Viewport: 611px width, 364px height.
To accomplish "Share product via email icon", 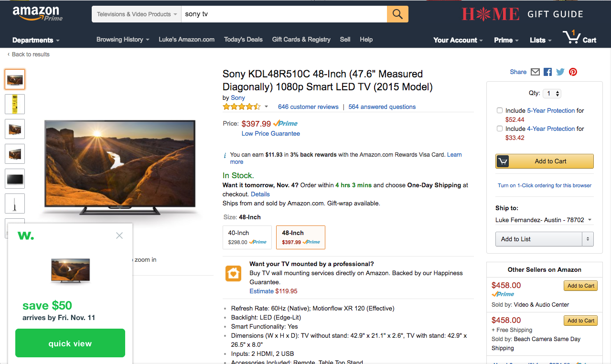I will [535, 72].
